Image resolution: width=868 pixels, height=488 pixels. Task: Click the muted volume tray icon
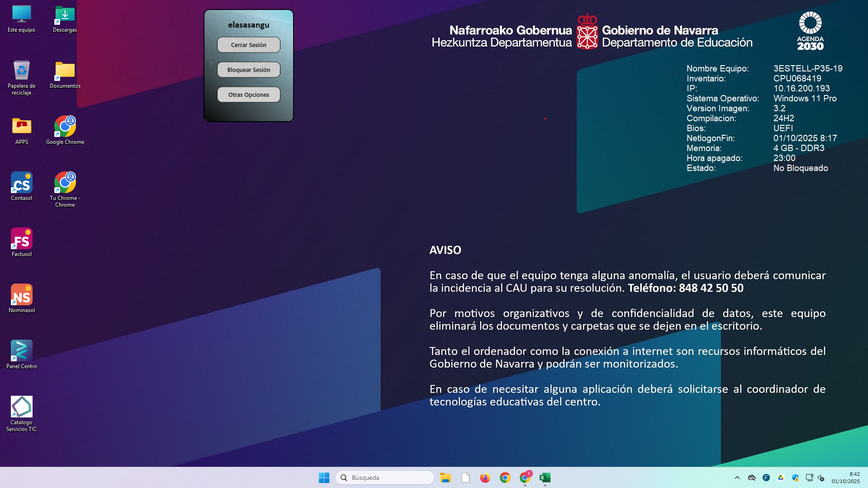coord(821,478)
